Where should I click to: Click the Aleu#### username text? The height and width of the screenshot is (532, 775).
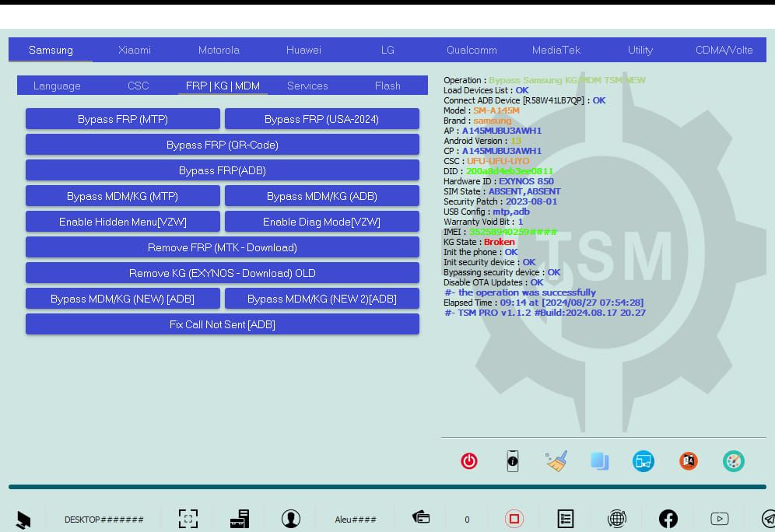[x=356, y=520]
